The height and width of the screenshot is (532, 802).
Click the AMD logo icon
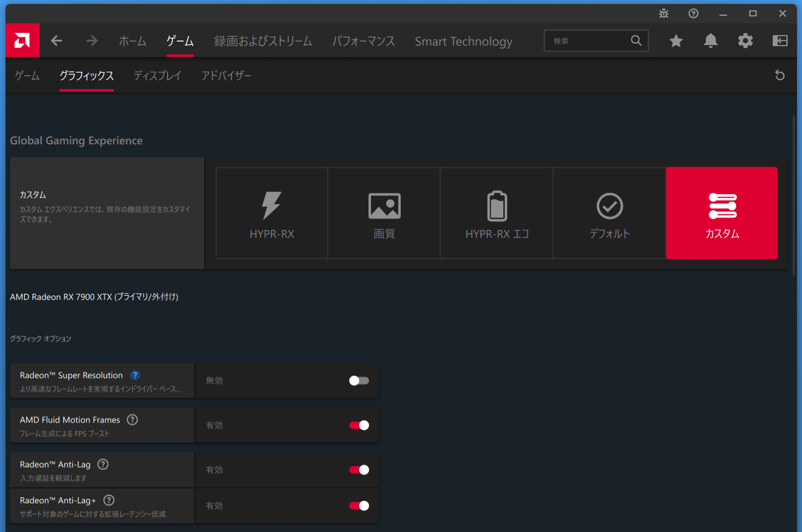pos(22,40)
